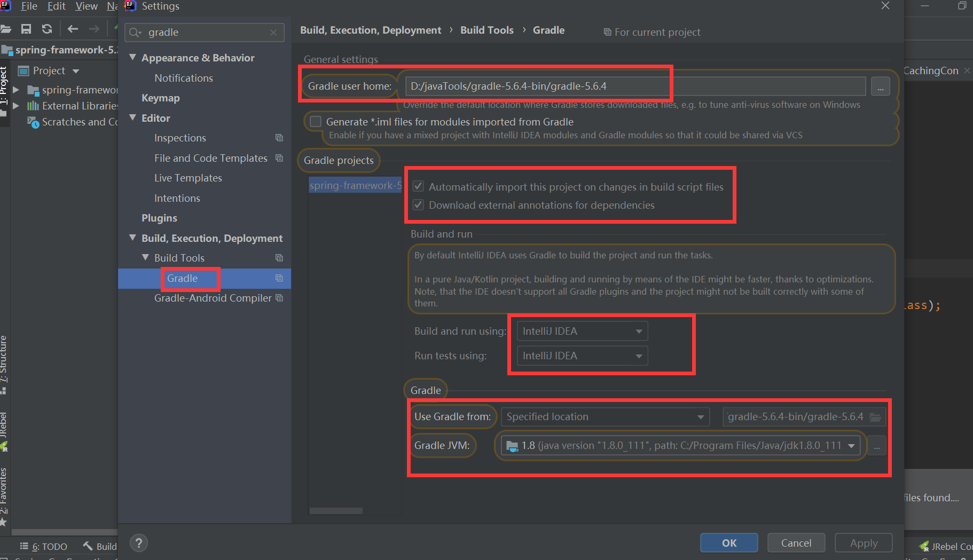Clear the gradle search text
Screen dimensions: 973x560
(x=273, y=33)
